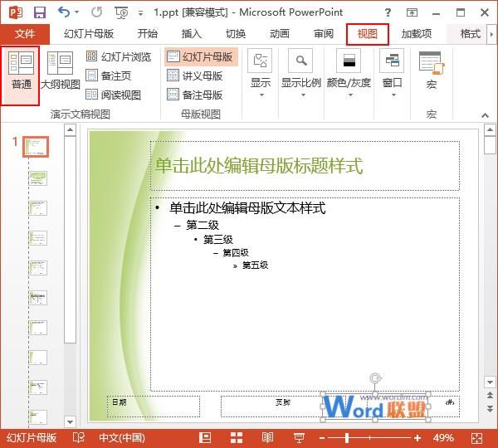Click the Save icon in quick access toolbar

tap(40, 12)
